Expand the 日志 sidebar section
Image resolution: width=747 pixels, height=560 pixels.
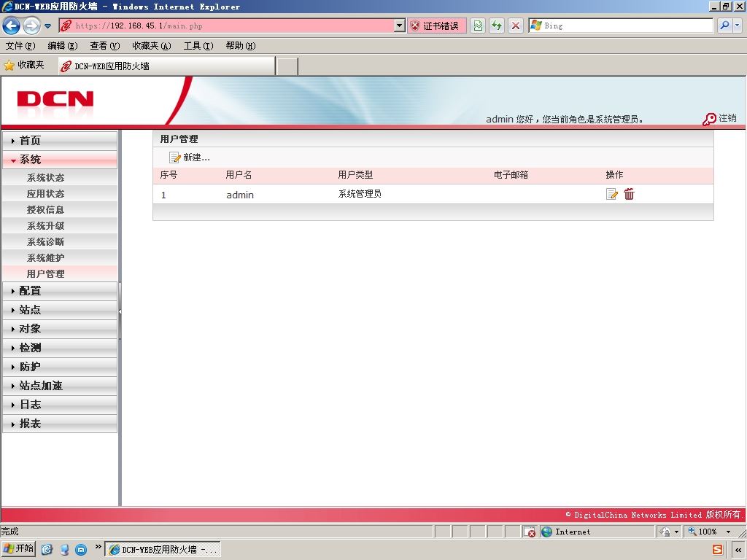pos(60,404)
